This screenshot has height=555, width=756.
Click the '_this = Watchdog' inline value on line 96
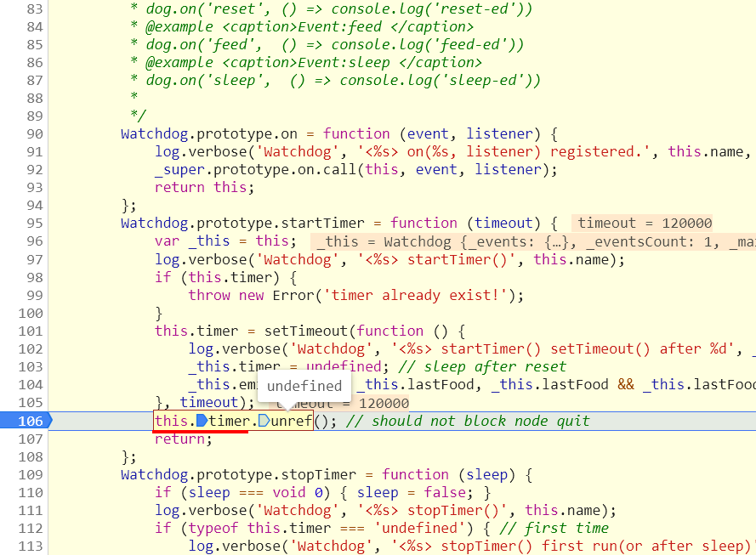click(x=533, y=242)
